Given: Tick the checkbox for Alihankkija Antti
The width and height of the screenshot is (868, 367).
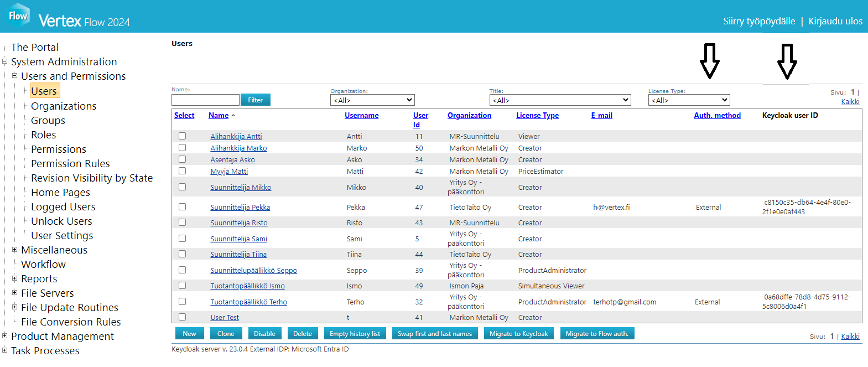Looking at the screenshot, I should click(182, 136).
